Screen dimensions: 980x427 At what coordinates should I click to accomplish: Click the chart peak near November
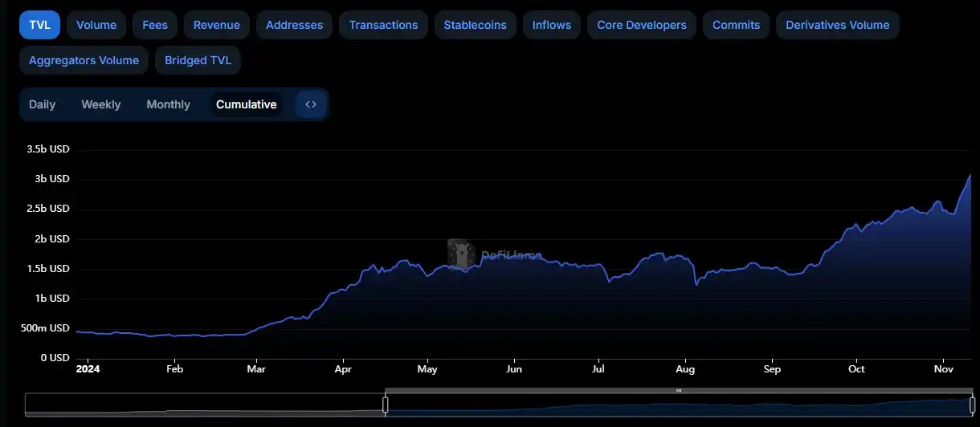pos(970,176)
